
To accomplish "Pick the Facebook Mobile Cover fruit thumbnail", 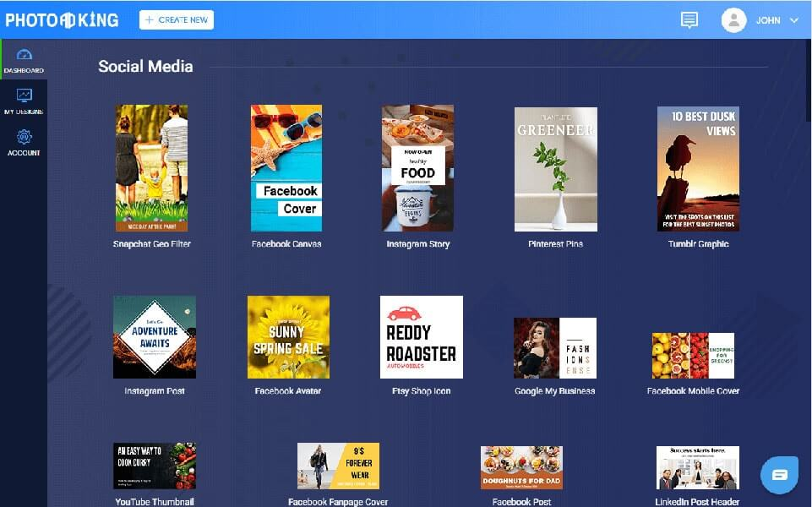I will click(693, 355).
